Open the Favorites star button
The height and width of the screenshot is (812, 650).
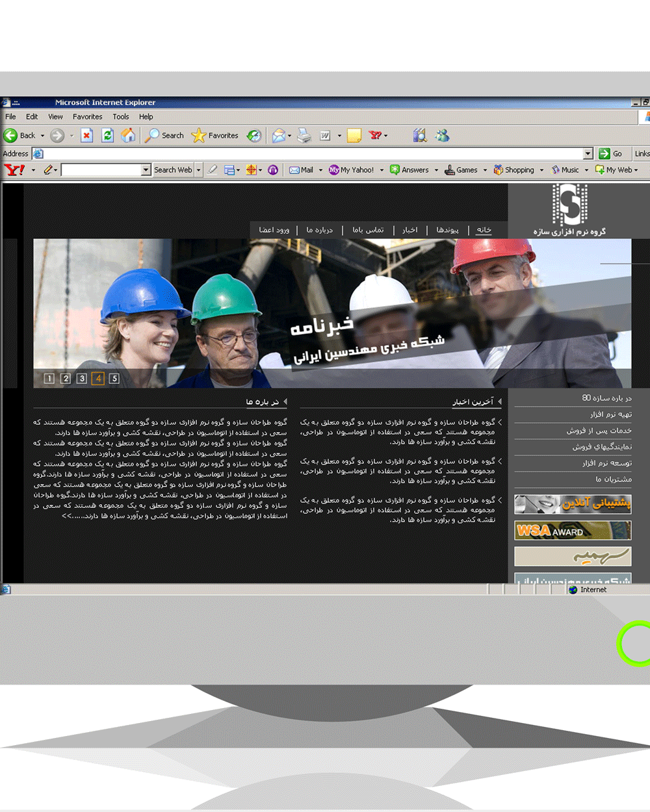click(x=216, y=135)
